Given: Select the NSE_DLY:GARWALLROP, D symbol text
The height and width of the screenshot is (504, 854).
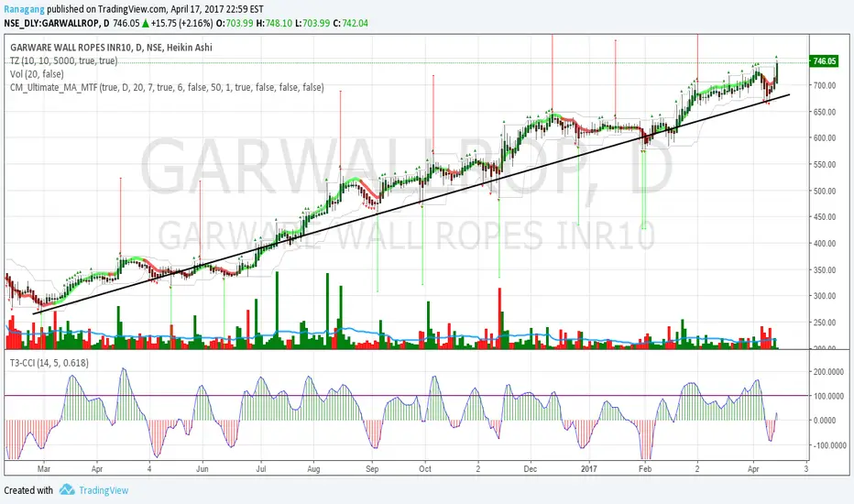Looking at the screenshot, I should pyautogui.click(x=57, y=24).
